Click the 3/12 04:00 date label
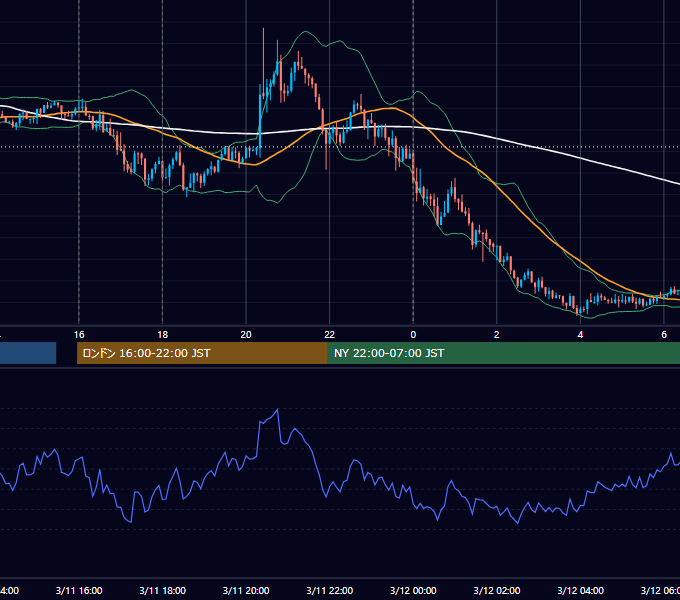The height and width of the screenshot is (600, 680). pyautogui.click(x=580, y=590)
